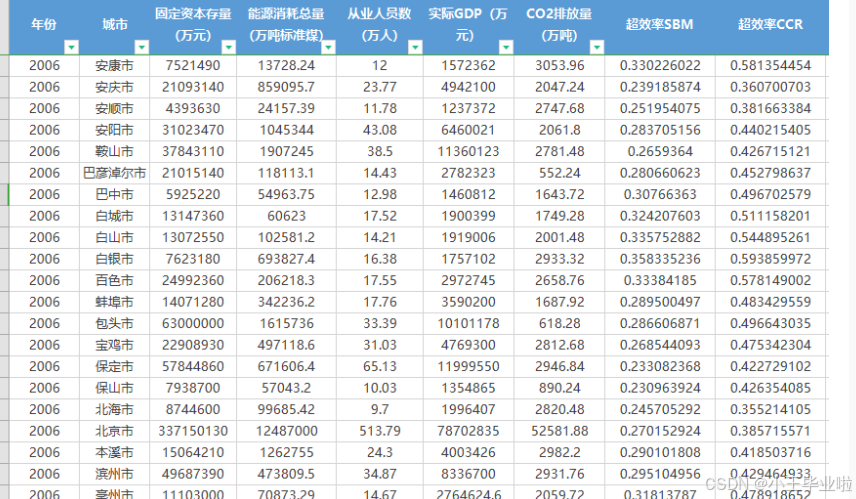The height and width of the screenshot is (499, 856).
Task: Select CO2 emission value 3053.96
Action: click(x=560, y=66)
